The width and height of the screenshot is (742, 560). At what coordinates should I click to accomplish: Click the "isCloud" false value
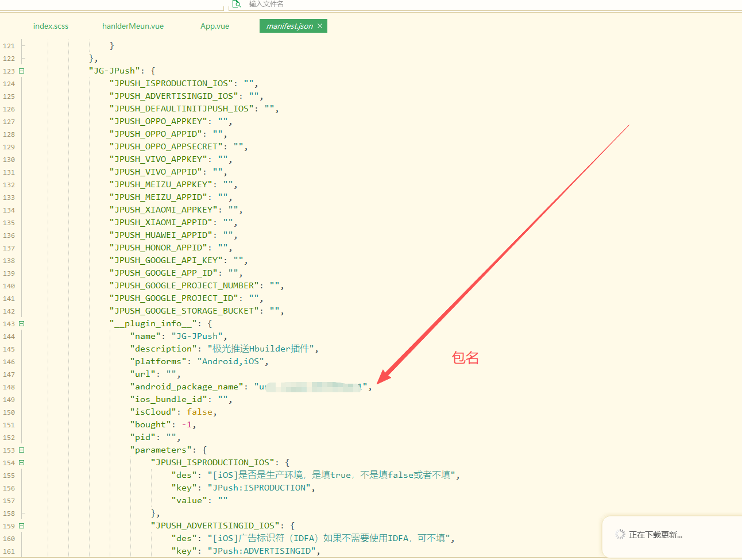pyautogui.click(x=199, y=412)
